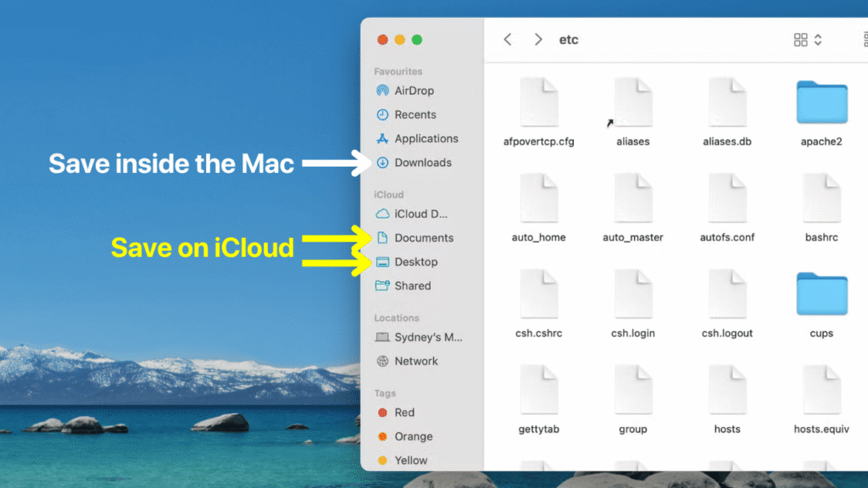Open the apache2 folder

[821, 103]
